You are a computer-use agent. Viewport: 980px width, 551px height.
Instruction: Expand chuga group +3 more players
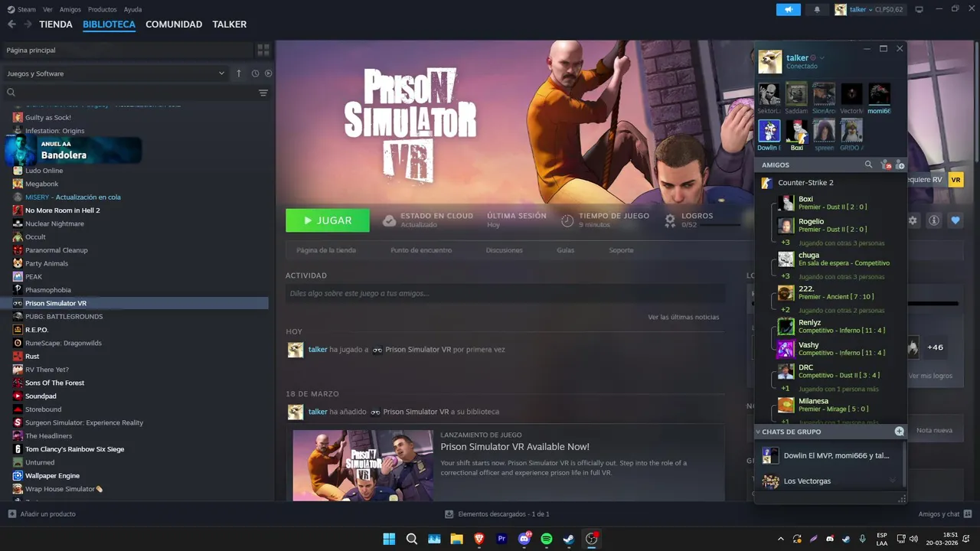(x=785, y=277)
